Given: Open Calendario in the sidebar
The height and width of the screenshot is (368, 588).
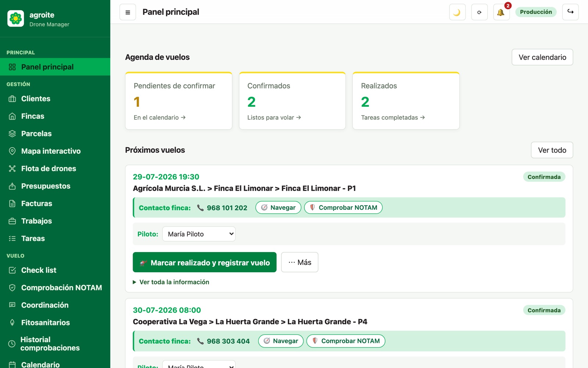Looking at the screenshot, I should 55,364.
